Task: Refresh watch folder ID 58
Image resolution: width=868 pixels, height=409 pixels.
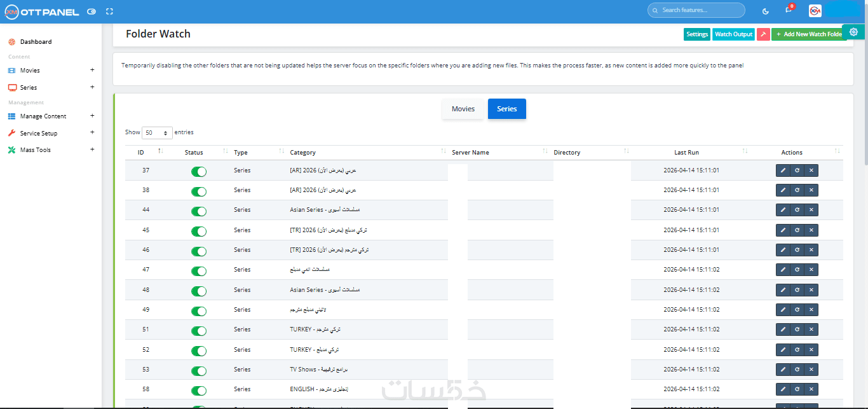Action: 797,389
